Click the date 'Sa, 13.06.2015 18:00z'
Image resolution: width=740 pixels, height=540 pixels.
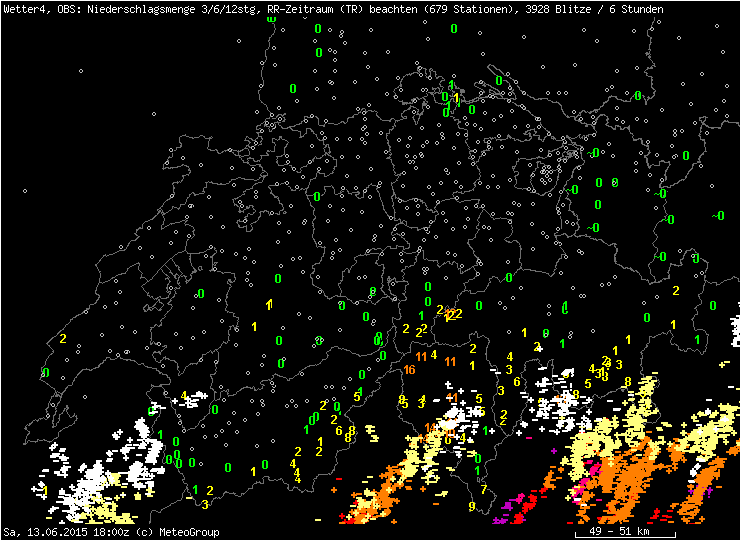(x=67, y=532)
